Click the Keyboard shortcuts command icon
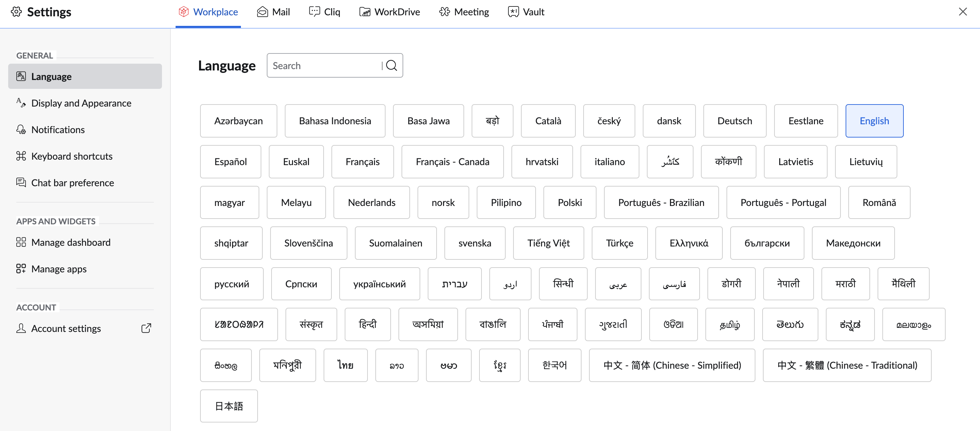980x431 pixels. tap(21, 156)
